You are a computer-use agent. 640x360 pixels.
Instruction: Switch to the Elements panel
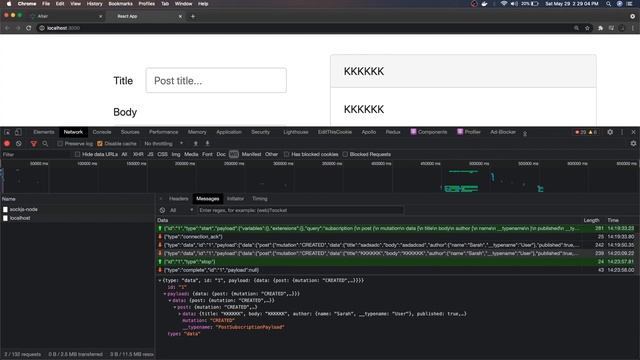pyautogui.click(x=44, y=132)
